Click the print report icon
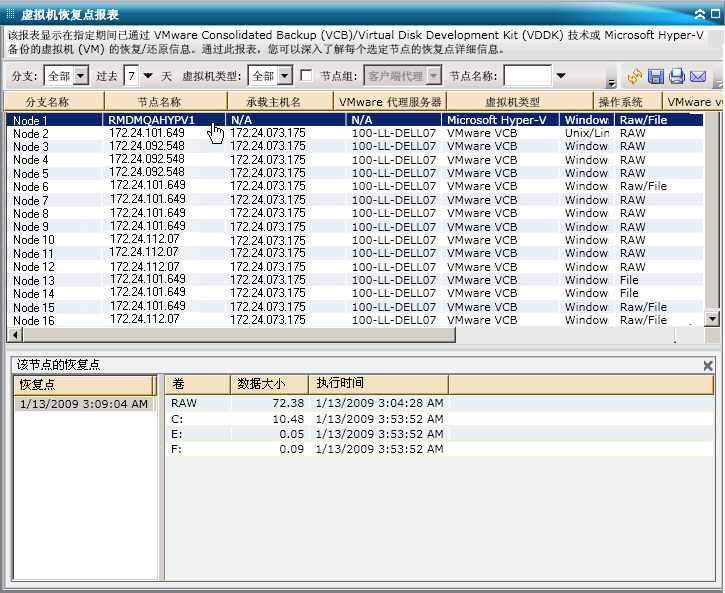This screenshot has height=593, width=725. click(x=677, y=77)
